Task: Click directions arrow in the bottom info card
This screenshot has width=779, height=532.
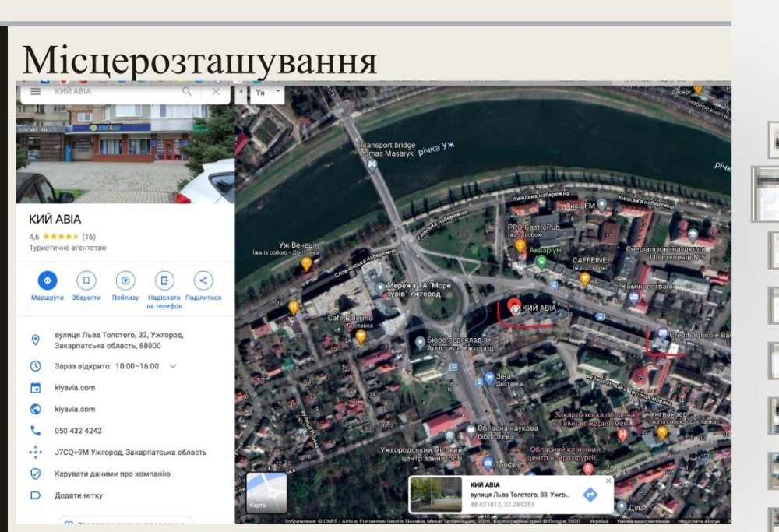Action: pyautogui.click(x=590, y=495)
